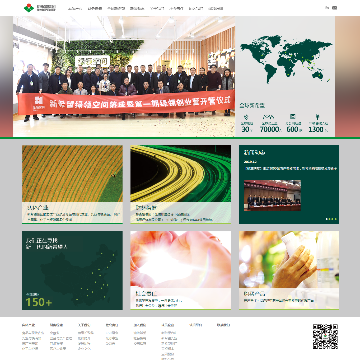Viewport: 360px width, 360px height.
Task: Click the conference photo in the news card
Action: pos(272,195)
